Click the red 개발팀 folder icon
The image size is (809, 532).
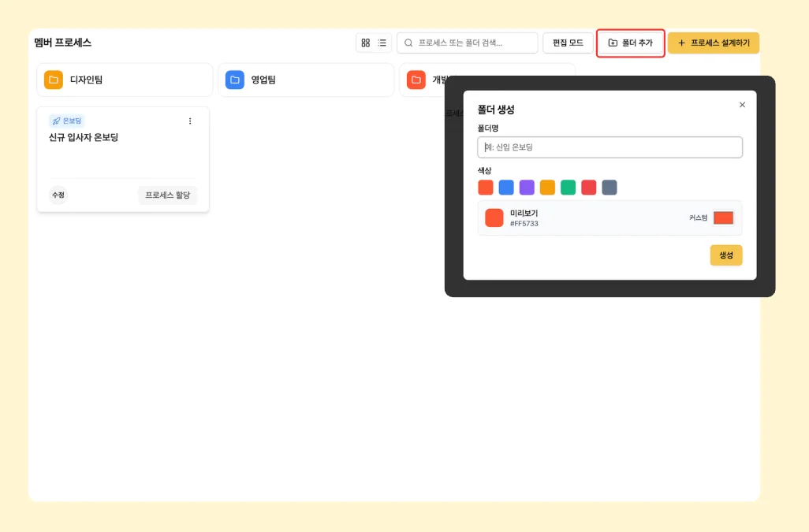416,80
